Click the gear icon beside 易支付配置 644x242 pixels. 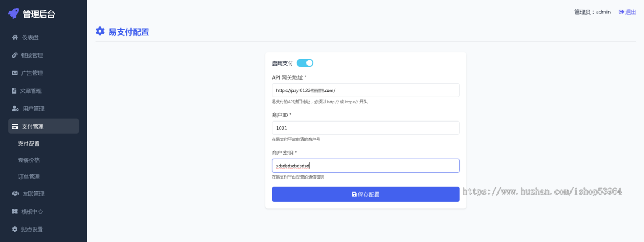tap(100, 31)
